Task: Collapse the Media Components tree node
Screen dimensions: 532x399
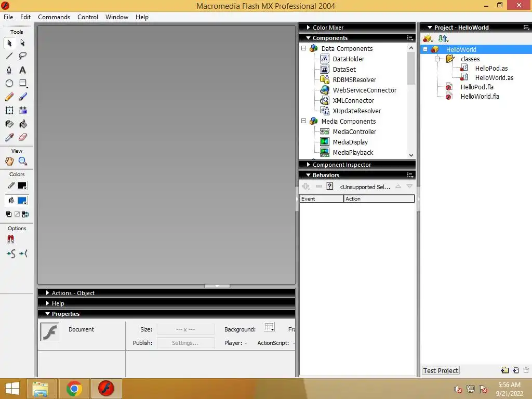Action: (x=303, y=121)
